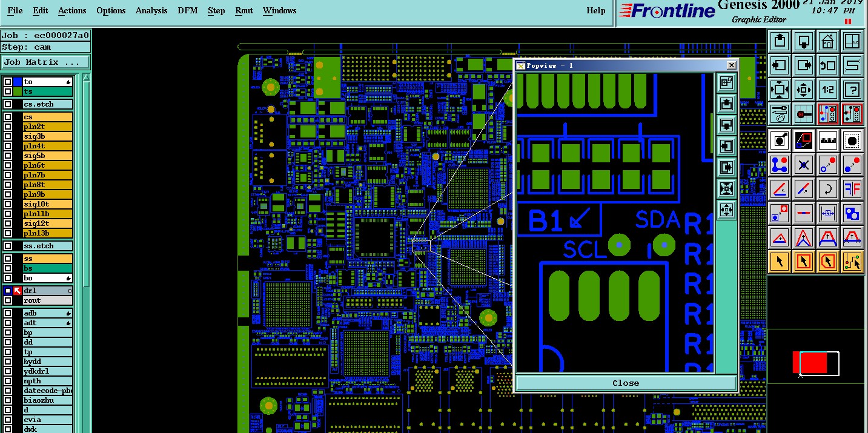Click the 1:2 zoom ratio icon
The height and width of the screenshot is (433, 868).
pyautogui.click(x=828, y=90)
